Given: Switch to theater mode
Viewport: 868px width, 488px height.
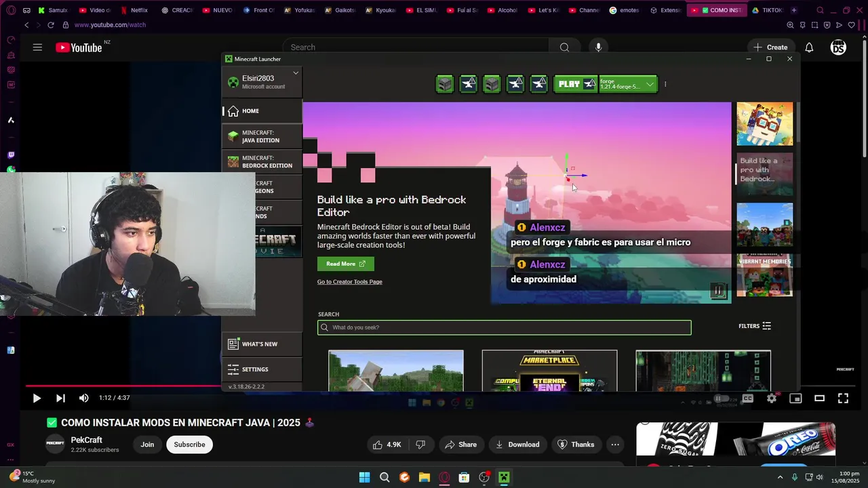Looking at the screenshot, I should pyautogui.click(x=819, y=399).
